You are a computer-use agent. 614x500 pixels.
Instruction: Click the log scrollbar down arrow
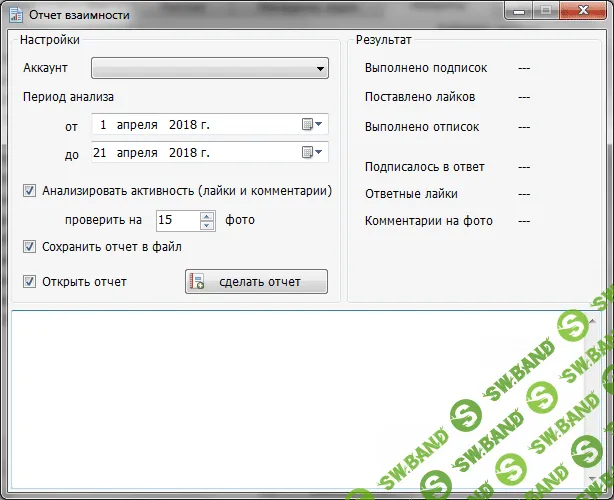pos(592,478)
